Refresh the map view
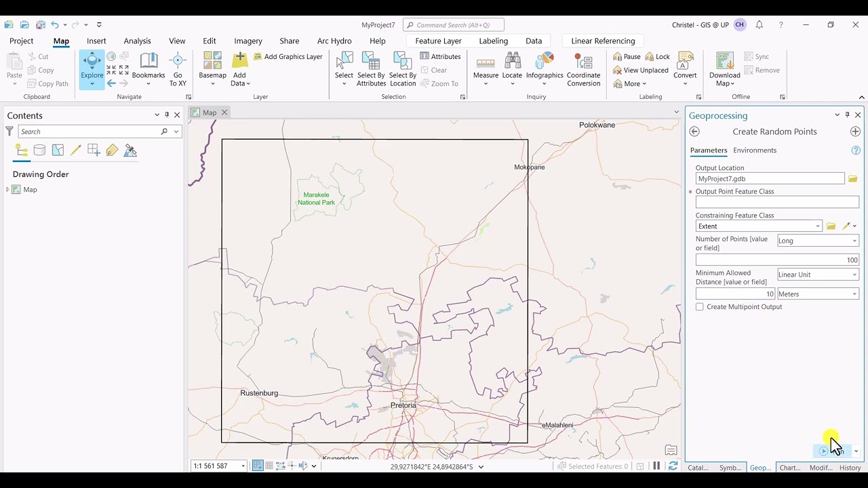 click(673, 466)
